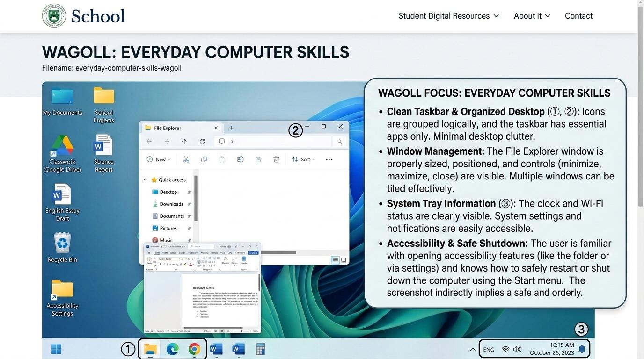Open the See more (three dots) menu

[x=329, y=159]
